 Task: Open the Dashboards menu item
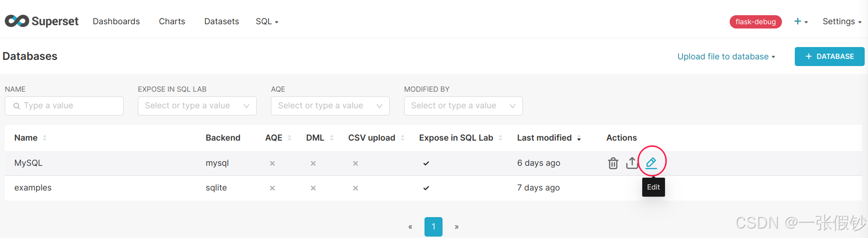coord(116,21)
